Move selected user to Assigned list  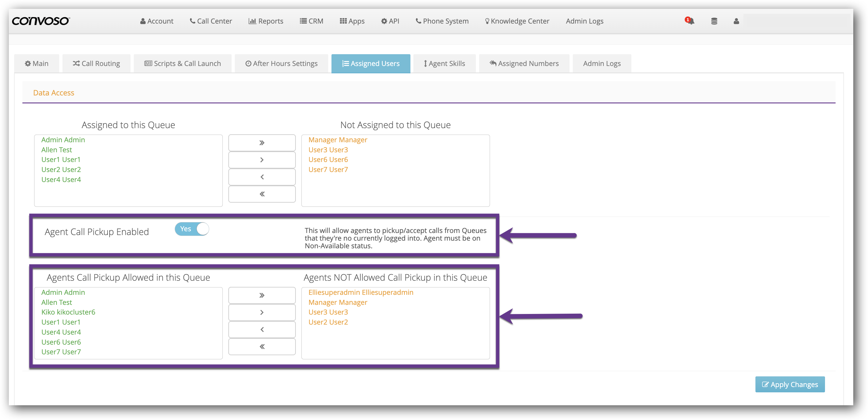[x=262, y=177]
